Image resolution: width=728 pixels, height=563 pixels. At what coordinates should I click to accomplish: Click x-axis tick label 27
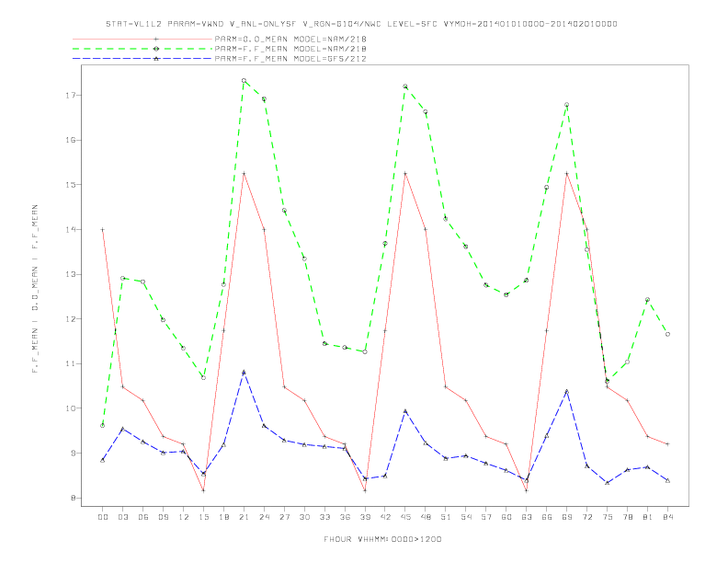(x=284, y=517)
